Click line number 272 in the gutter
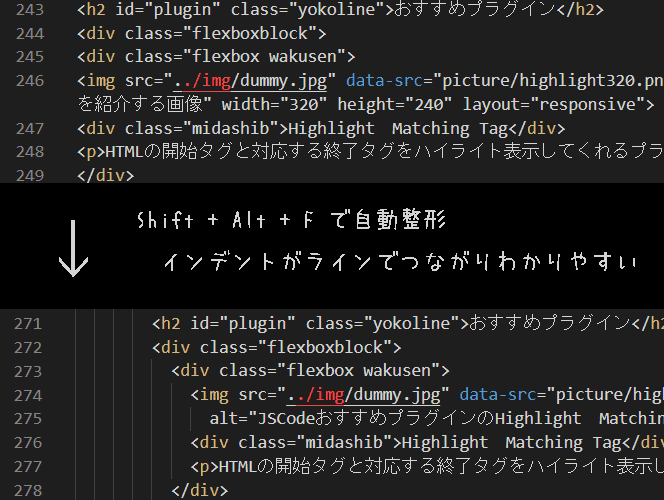664x500 pixels. [x=28, y=348]
